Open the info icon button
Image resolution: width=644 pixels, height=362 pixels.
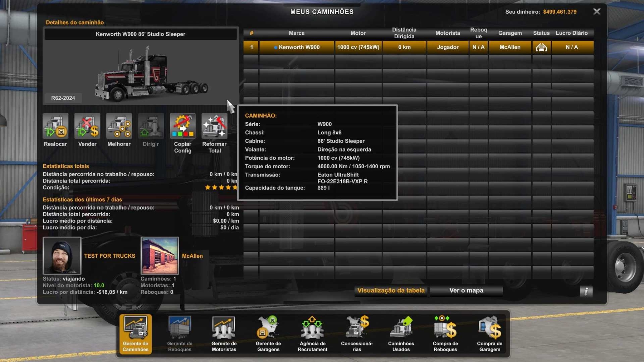(586, 291)
